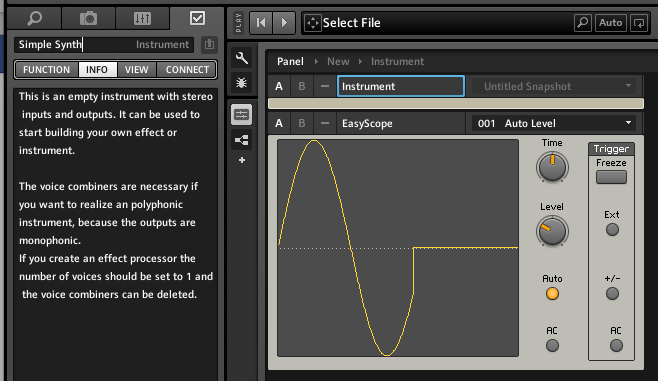Select panelset B on Instrument header
Viewport: 658px width, 381px height.
pyautogui.click(x=301, y=86)
